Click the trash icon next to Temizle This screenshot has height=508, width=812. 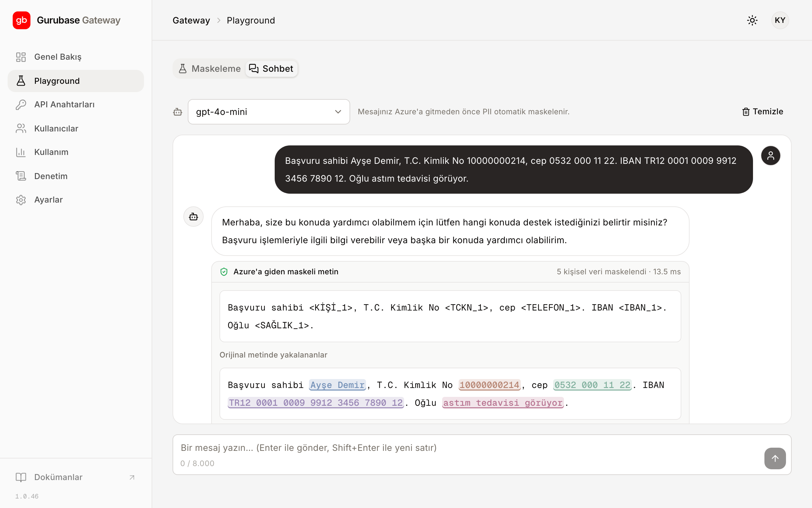pos(746,112)
